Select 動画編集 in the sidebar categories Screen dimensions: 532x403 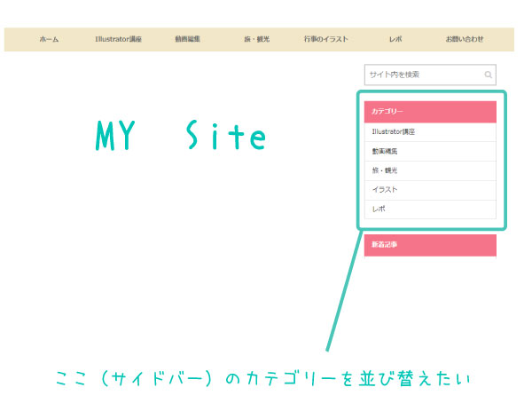pyautogui.click(x=430, y=152)
